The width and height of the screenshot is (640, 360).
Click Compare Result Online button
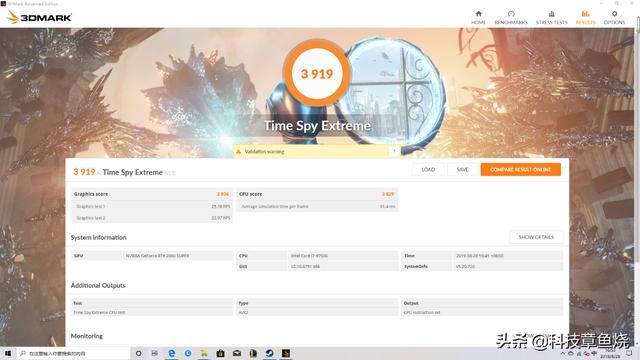coord(520,169)
